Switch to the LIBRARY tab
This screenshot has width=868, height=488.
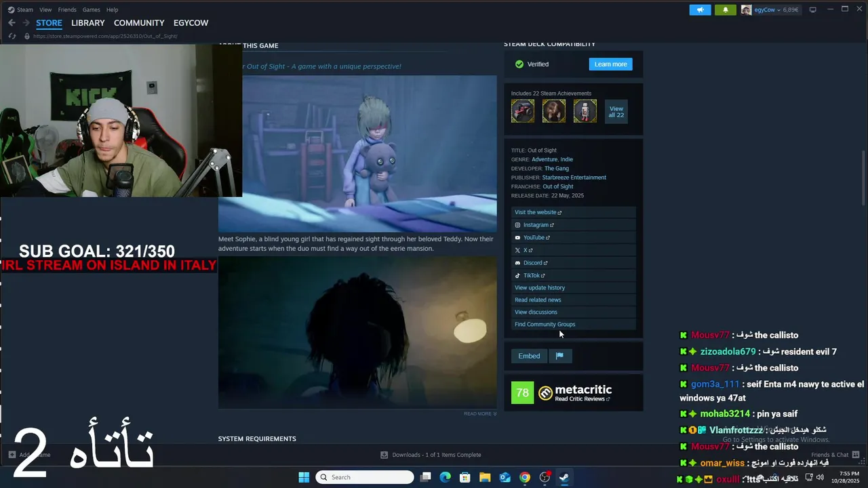88,23
